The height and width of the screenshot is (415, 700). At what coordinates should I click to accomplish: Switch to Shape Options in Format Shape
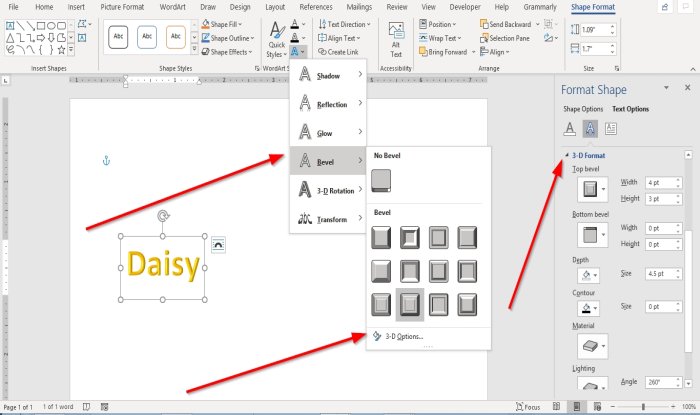(x=583, y=109)
